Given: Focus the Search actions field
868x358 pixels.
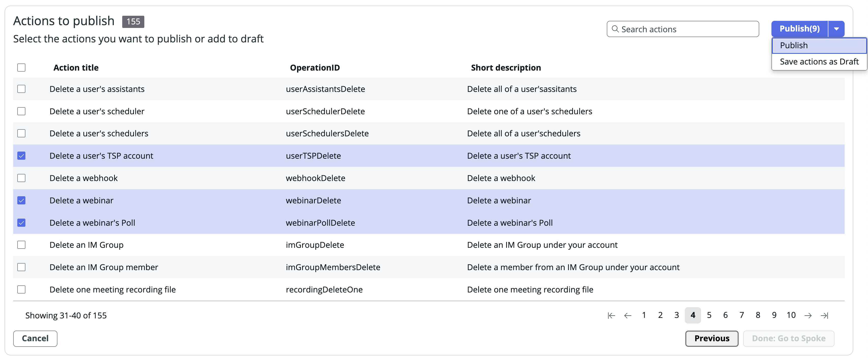Looking at the screenshot, I should [x=683, y=29].
